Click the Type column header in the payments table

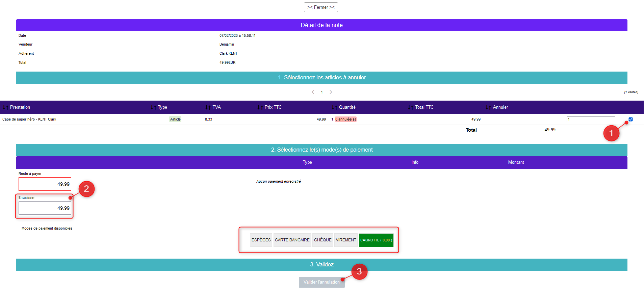pos(307,162)
